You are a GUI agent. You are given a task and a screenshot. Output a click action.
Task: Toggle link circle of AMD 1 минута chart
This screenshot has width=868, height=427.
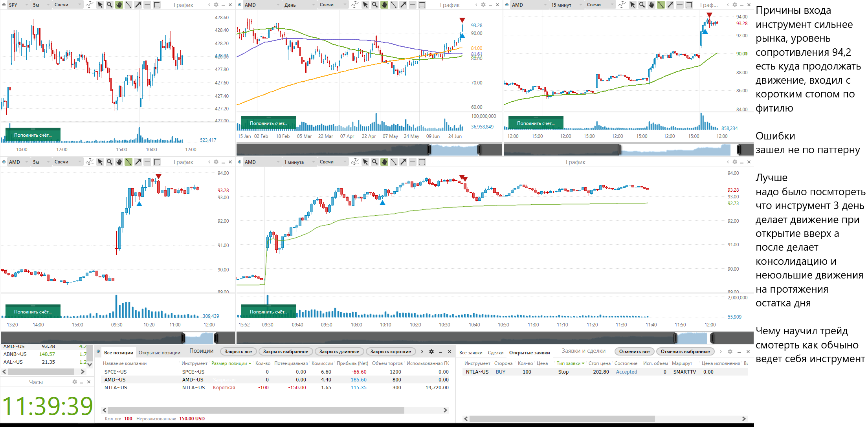pyautogui.click(x=240, y=162)
